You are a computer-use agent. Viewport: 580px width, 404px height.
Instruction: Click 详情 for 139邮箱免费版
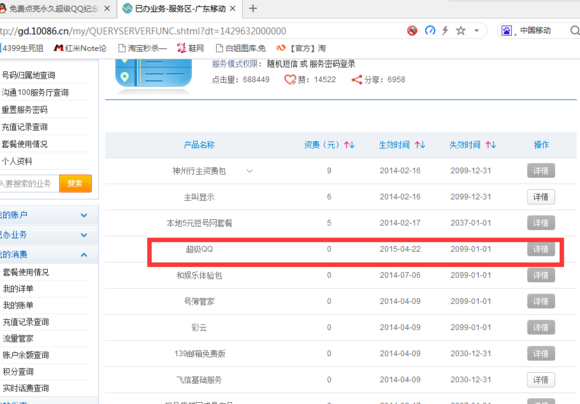point(541,353)
